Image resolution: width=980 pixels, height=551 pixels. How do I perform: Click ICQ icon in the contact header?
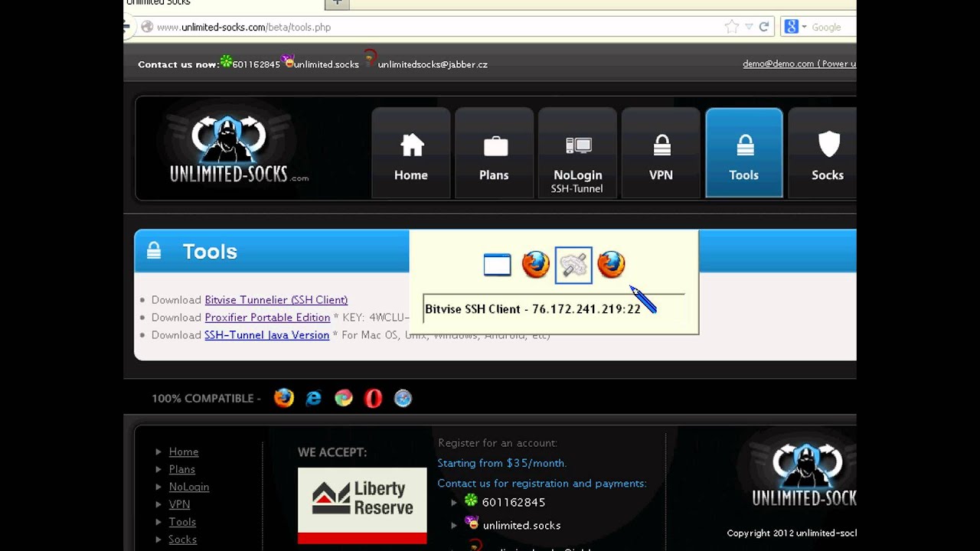tap(226, 61)
